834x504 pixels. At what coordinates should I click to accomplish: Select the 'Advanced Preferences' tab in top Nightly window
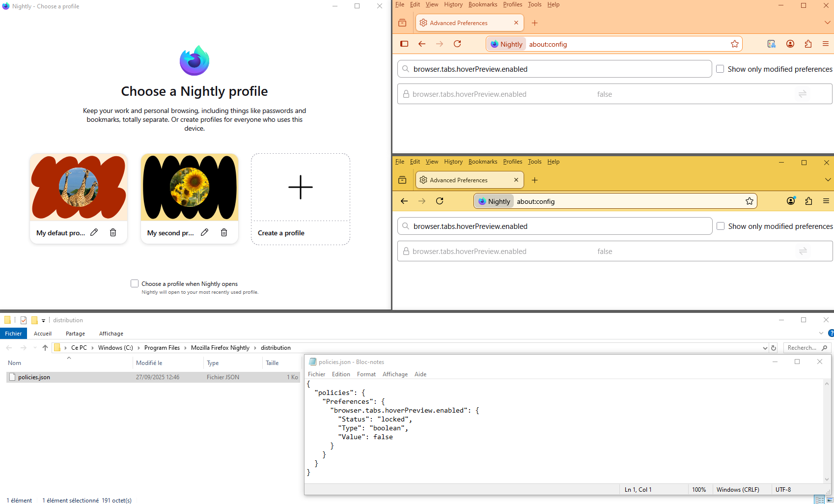coord(470,23)
